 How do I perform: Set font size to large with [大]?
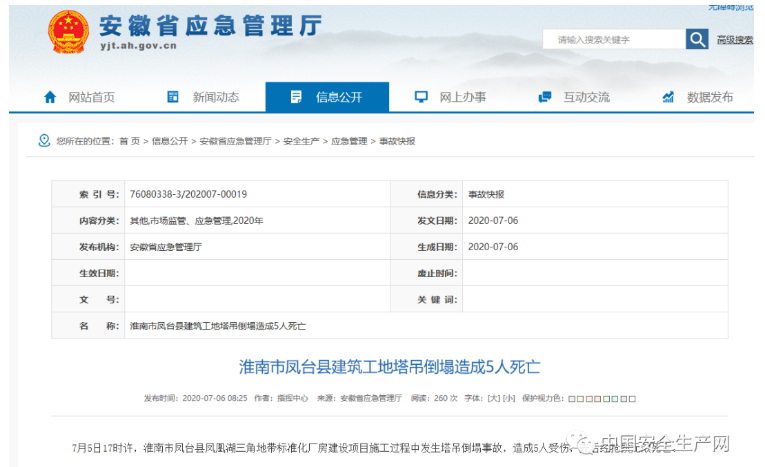coord(493,398)
